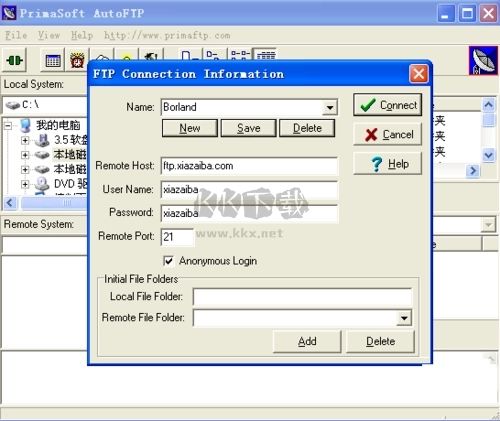The width and height of the screenshot is (500, 421).
Task: Select the DVD drive tree item
Action: [71, 184]
